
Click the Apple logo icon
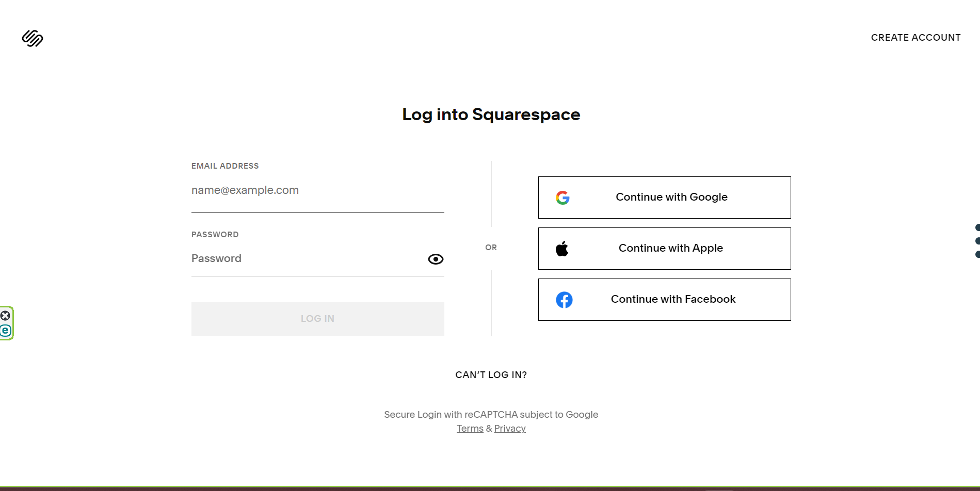[562, 249]
